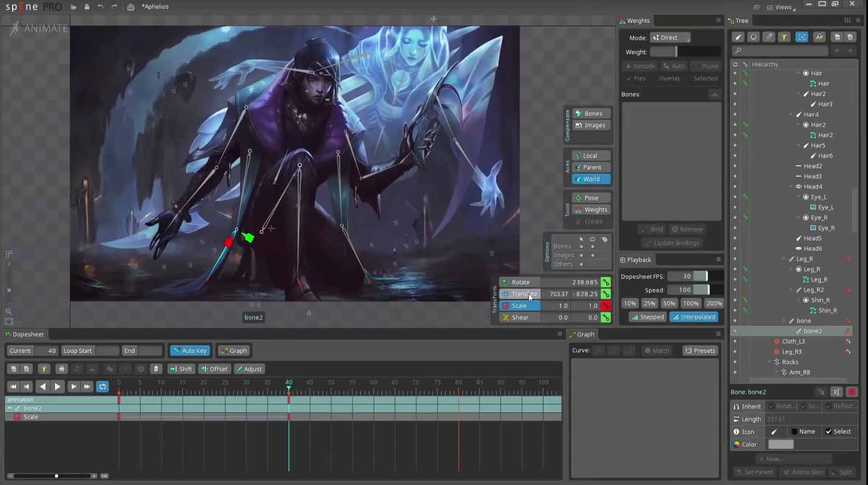Toggle the loop playback button
The image size is (868, 485).
103,387
